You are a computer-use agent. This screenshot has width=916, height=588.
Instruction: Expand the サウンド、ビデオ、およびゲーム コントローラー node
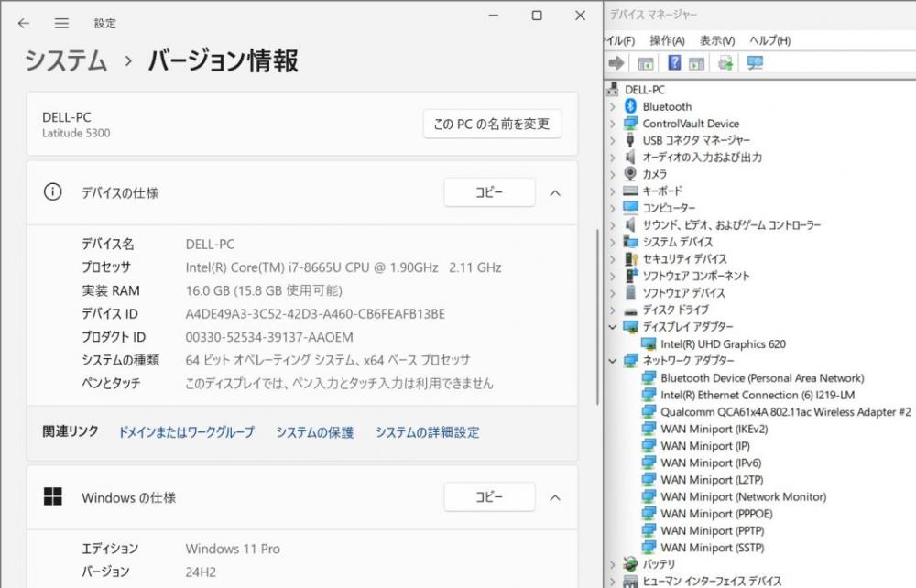tap(612, 224)
